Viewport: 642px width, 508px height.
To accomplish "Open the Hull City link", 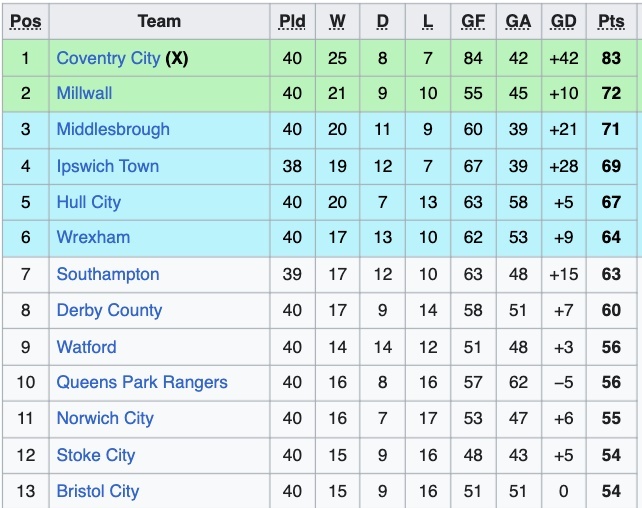I will click(88, 202).
